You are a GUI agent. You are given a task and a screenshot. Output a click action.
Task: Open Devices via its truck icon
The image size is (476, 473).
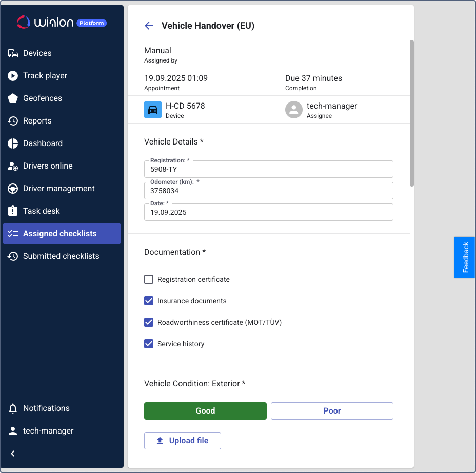pos(13,53)
